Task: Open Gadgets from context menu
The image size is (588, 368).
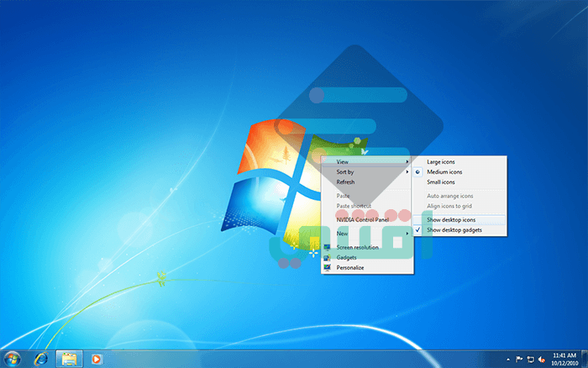Action: 367,257
